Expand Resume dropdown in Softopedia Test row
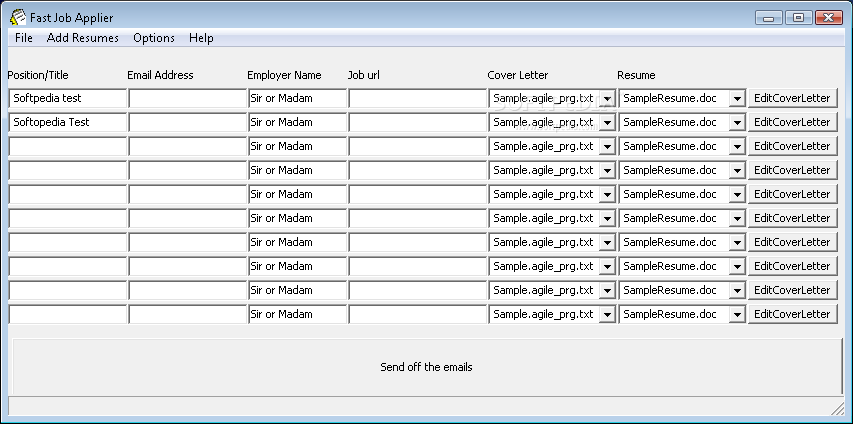The width and height of the screenshot is (853, 424). pos(737,123)
